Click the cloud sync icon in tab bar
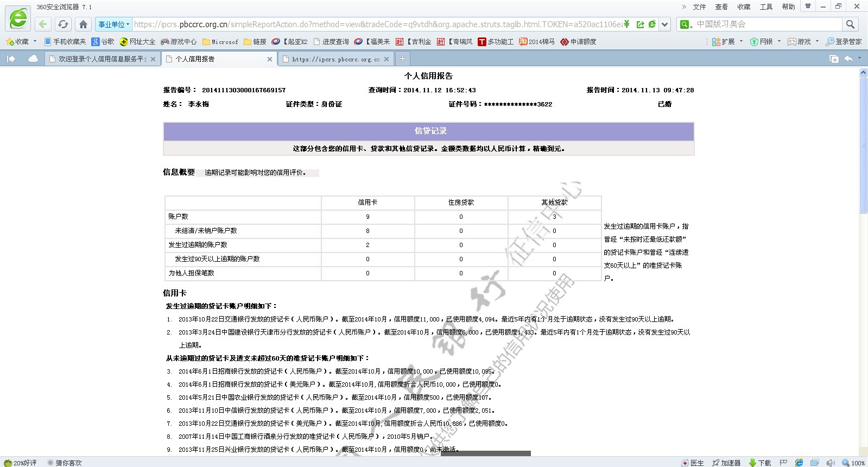 pos(33,59)
